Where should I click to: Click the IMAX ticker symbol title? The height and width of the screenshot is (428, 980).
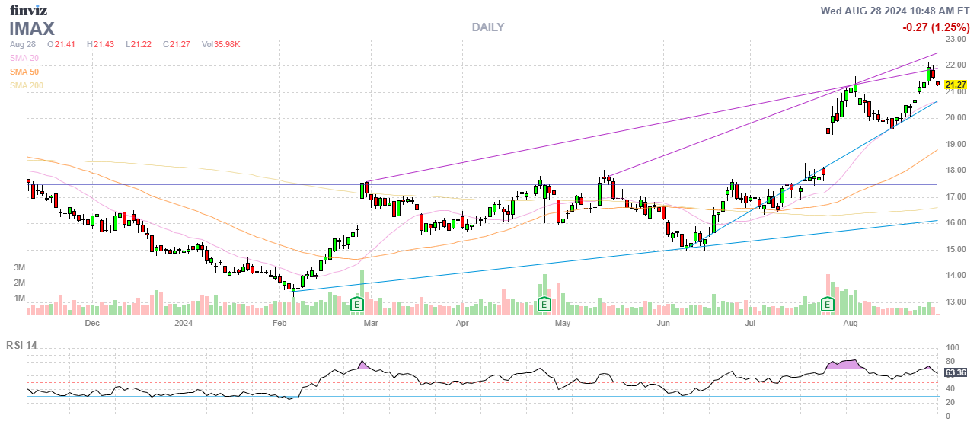coord(32,29)
